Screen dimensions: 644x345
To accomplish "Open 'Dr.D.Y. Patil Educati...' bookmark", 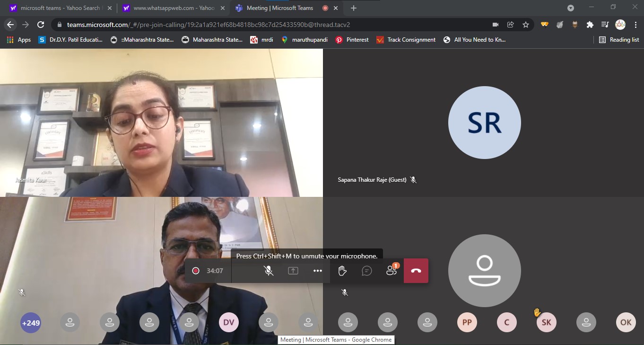I will [x=70, y=40].
